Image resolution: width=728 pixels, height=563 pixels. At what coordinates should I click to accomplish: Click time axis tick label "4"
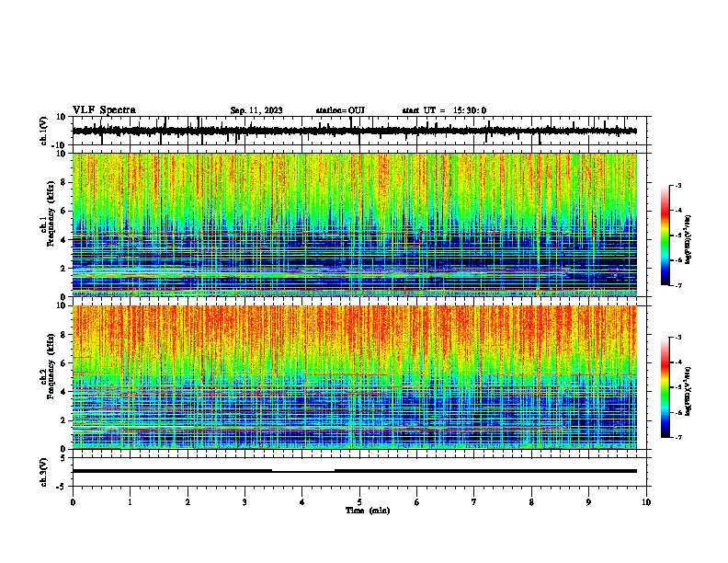(x=302, y=502)
